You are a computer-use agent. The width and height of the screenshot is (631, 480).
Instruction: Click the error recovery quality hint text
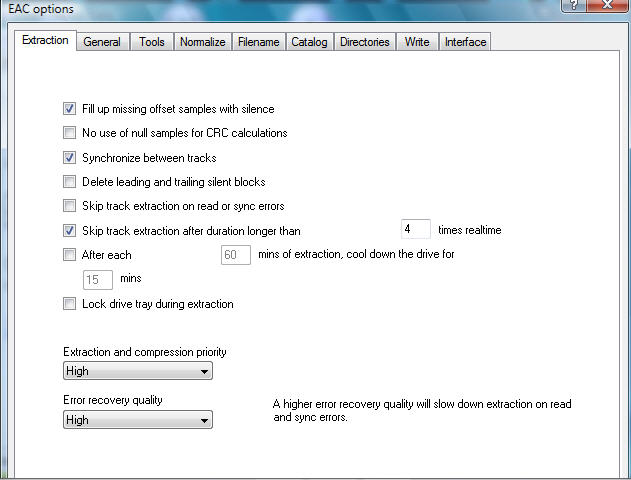tap(422, 410)
